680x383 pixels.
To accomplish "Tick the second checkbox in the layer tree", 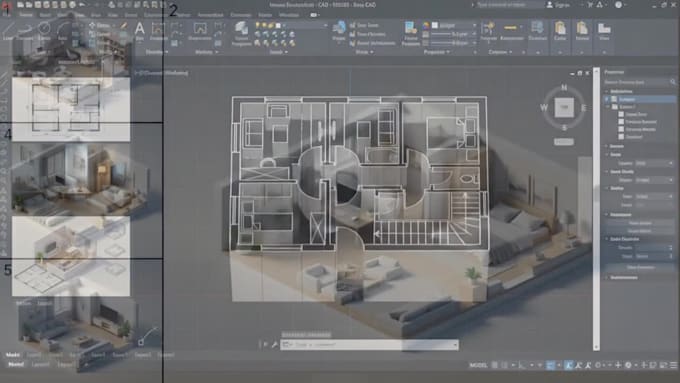I will (621, 122).
